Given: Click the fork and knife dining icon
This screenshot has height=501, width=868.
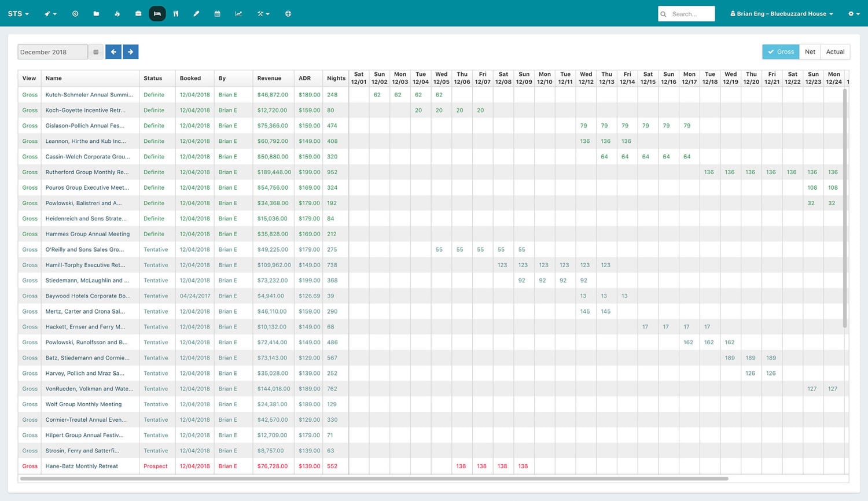Looking at the screenshot, I should click(x=176, y=13).
